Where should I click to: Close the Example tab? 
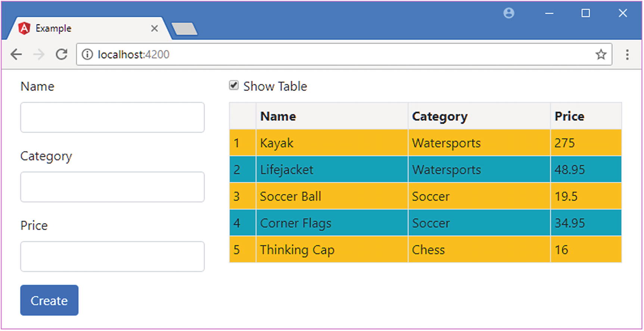point(154,28)
